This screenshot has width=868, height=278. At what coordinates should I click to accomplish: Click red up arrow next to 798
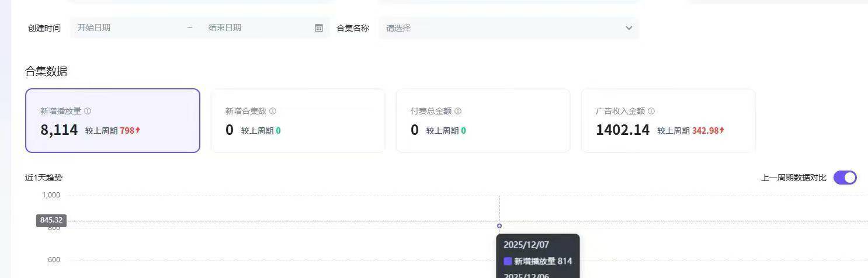tap(138, 131)
